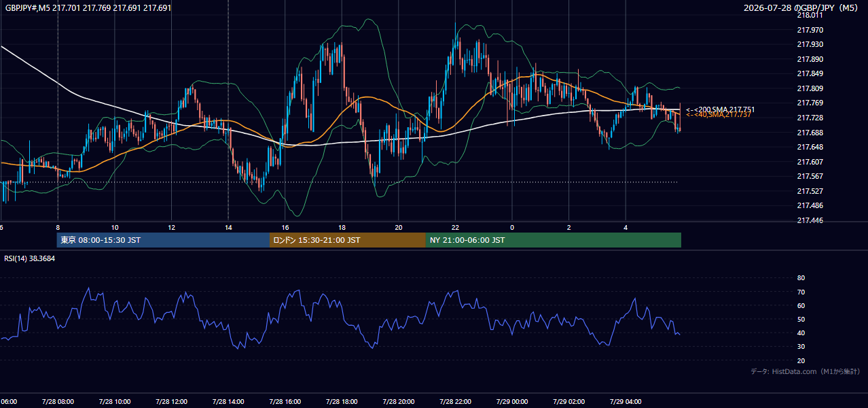Click RSI scale level 80
The width and height of the screenshot is (868, 408).
tap(801, 278)
